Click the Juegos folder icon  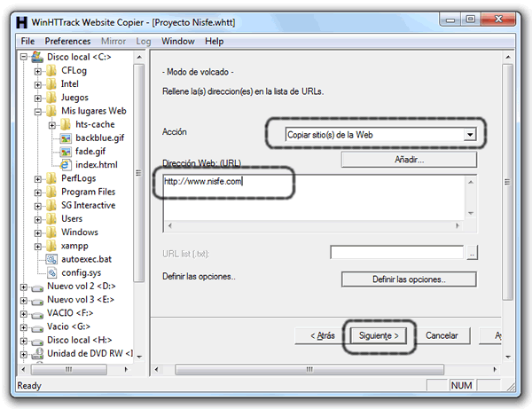51,98
